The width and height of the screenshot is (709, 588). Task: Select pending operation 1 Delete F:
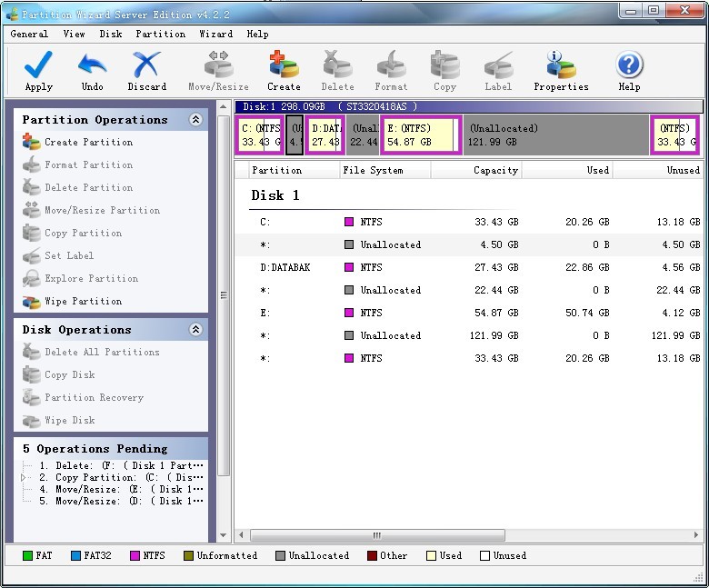click(121, 465)
